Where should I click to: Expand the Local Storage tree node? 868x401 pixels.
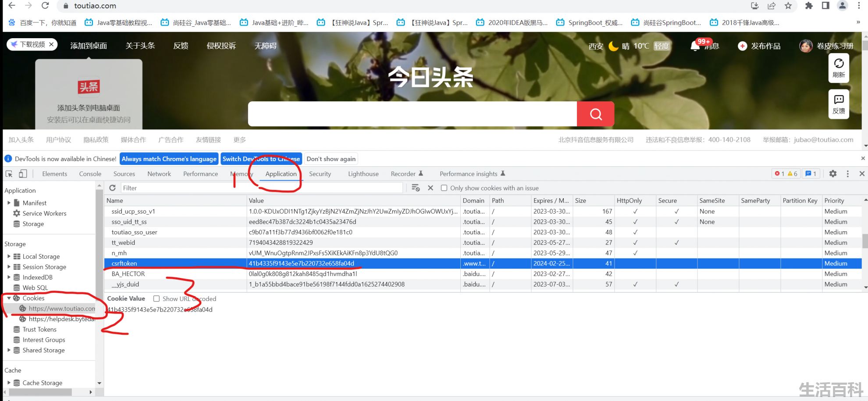(x=9, y=256)
